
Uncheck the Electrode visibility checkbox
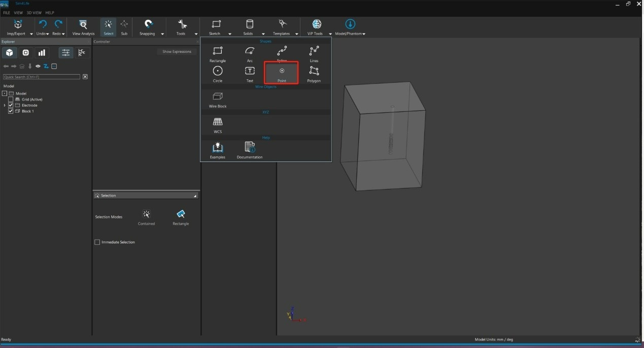coord(11,105)
